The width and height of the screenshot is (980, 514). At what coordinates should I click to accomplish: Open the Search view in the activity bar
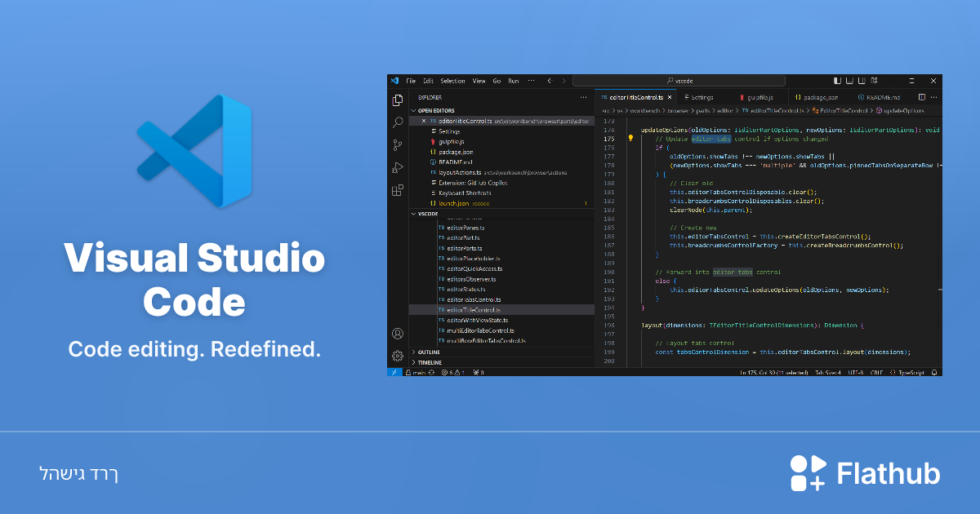pos(396,122)
